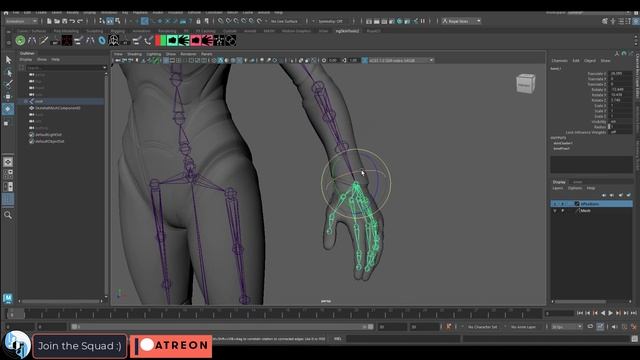Viewport: 640px width, 360px height.
Task: Click the Redo arrow icon
Action: 80,21
